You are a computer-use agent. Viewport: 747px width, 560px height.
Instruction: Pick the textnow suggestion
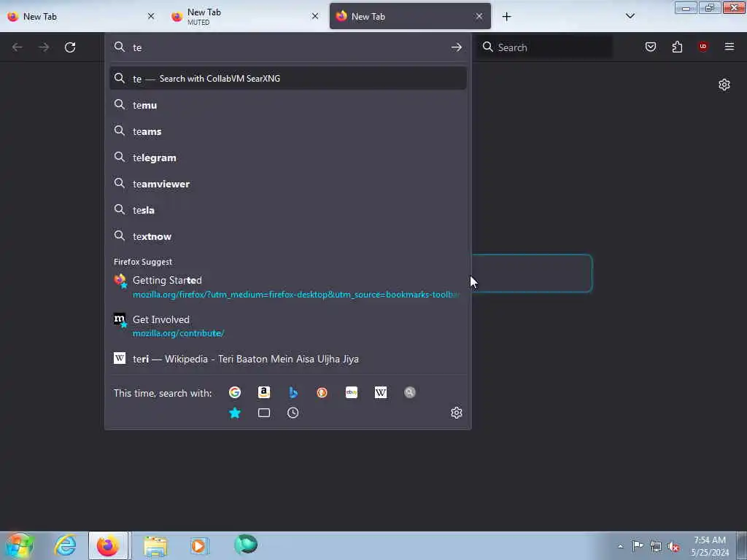[287, 236]
